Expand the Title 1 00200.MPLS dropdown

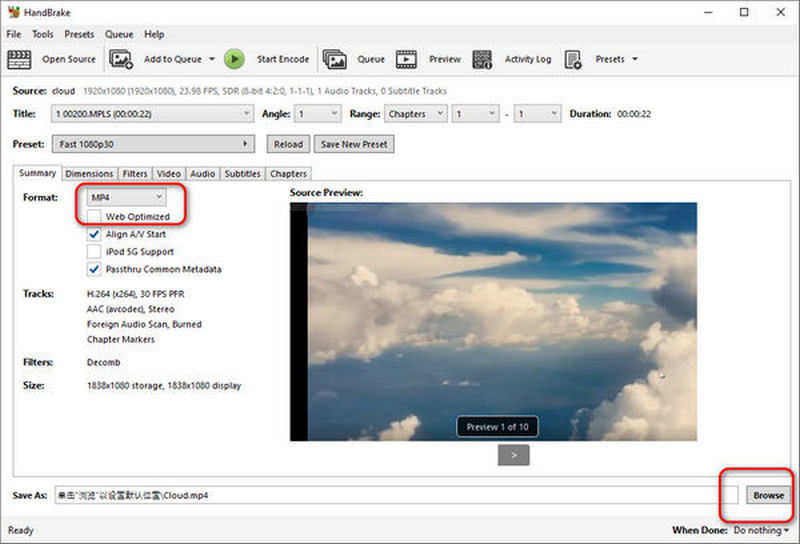tap(152, 114)
